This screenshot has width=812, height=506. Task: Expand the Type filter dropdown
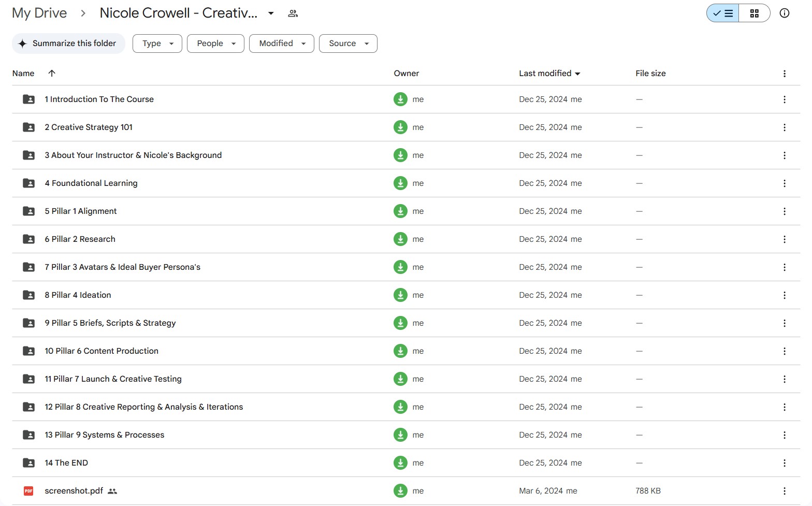(x=157, y=44)
